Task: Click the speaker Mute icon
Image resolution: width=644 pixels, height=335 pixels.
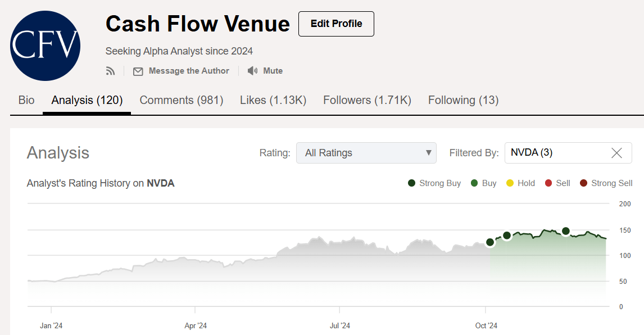Action: click(x=252, y=71)
